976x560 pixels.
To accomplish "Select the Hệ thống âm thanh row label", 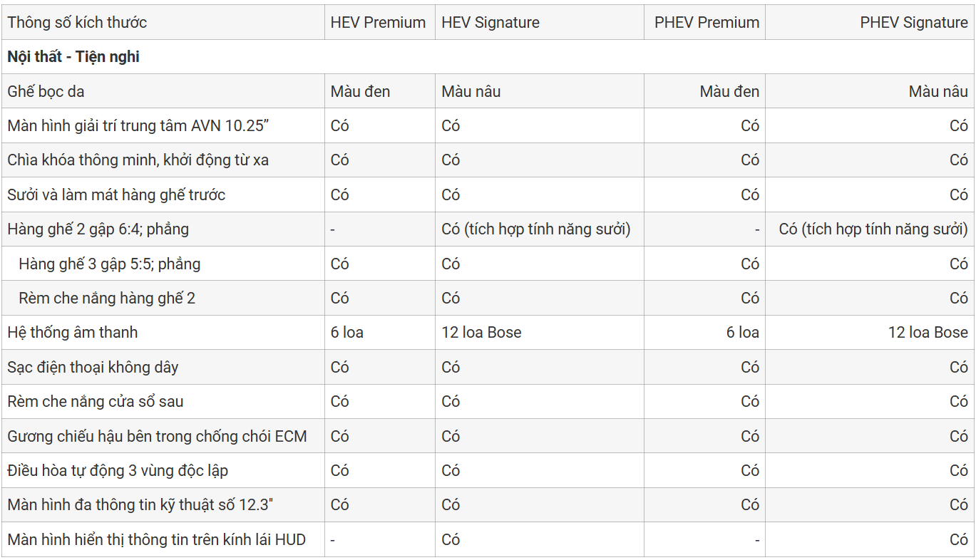I will 73,333.
